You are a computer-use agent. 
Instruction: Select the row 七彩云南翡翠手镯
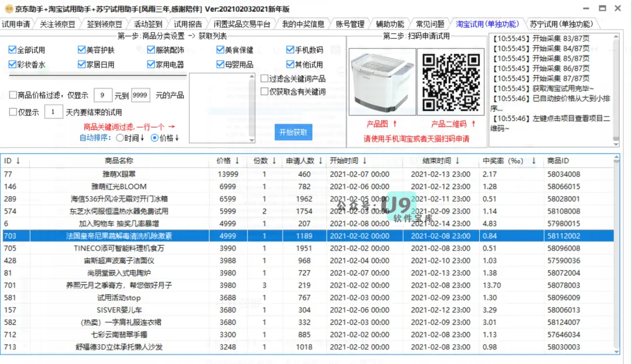[x=308, y=335]
